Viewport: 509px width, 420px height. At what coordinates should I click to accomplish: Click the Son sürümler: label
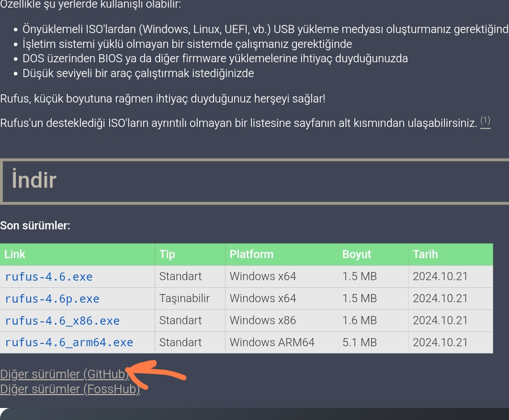pyautogui.click(x=35, y=226)
